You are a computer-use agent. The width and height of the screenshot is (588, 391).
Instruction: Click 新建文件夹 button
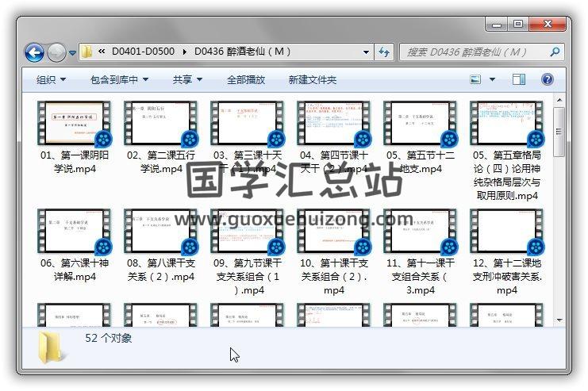[x=313, y=79]
